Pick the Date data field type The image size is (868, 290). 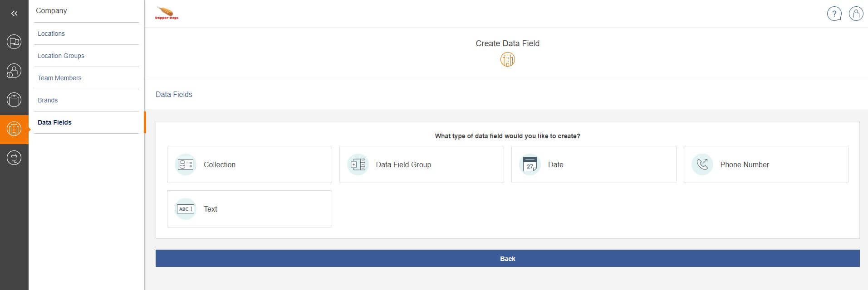[x=593, y=164]
